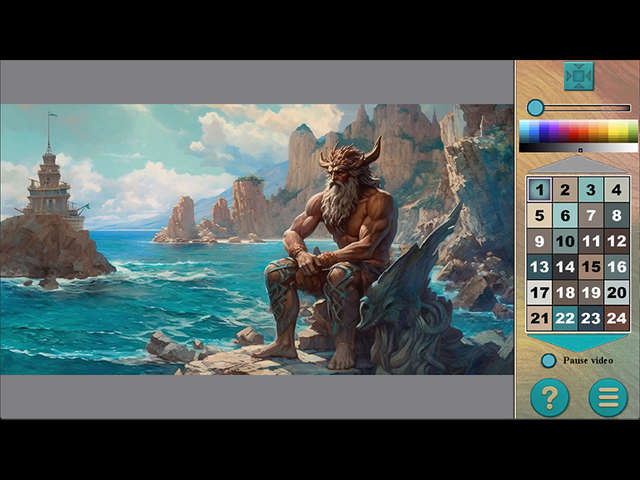Choose color tile number 3

(591, 189)
